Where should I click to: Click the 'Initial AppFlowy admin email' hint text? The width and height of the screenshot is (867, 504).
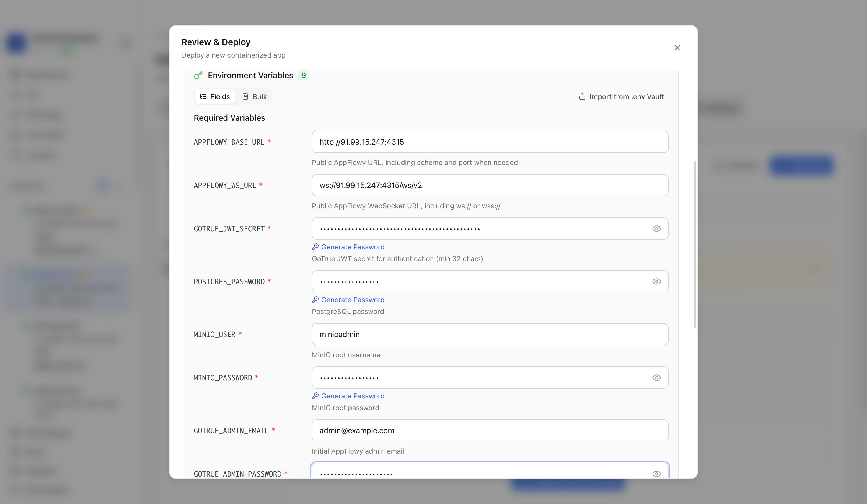coord(358,451)
